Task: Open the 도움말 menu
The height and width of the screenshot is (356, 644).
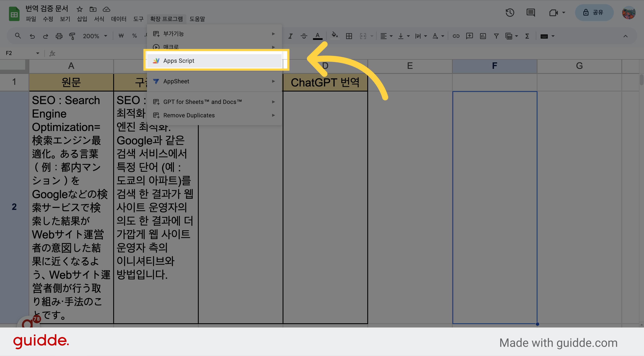Action: 197,19
